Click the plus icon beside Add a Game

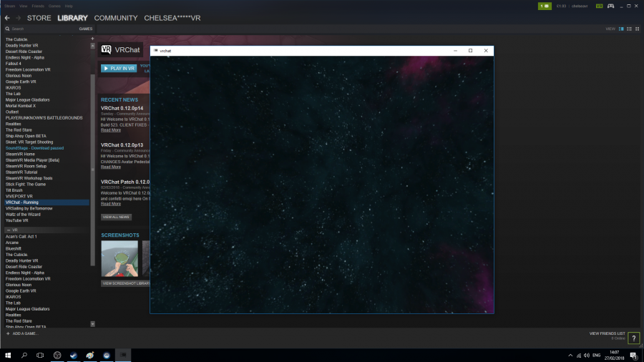pyautogui.click(x=8, y=333)
